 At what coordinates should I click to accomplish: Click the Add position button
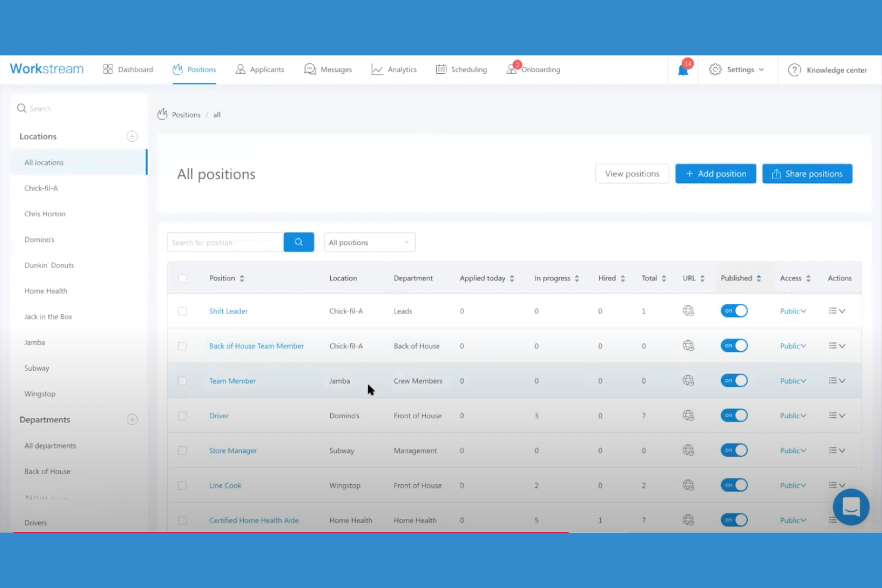click(x=716, y=174)
